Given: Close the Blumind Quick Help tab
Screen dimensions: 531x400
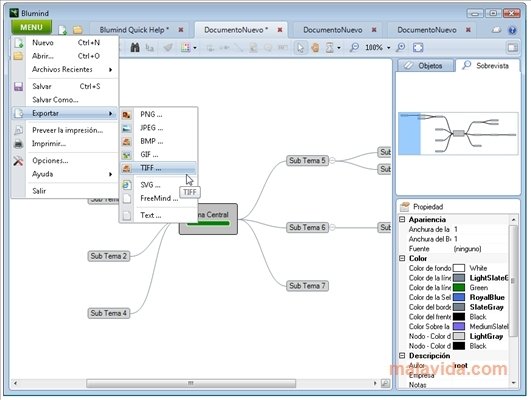Looking at the screenshot, I should 181,30.
